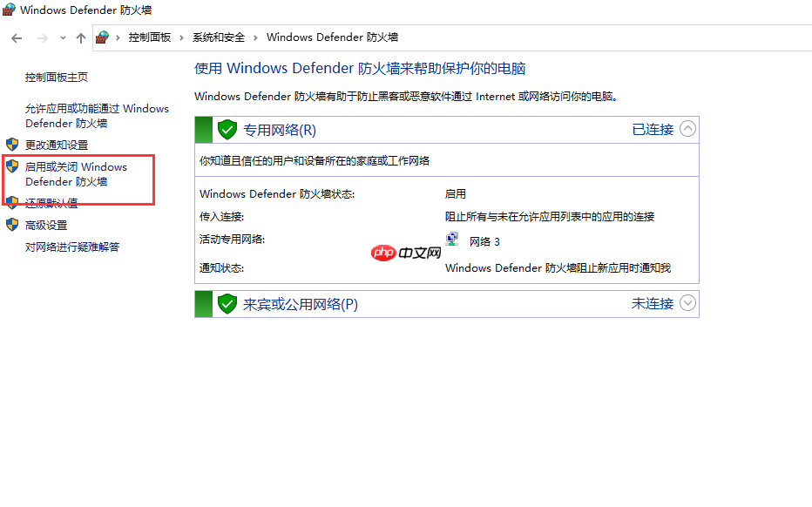The height and width of the screenshot is (507, 812).
Task: Open 更改通知设置 link
Action: point(57,145)
